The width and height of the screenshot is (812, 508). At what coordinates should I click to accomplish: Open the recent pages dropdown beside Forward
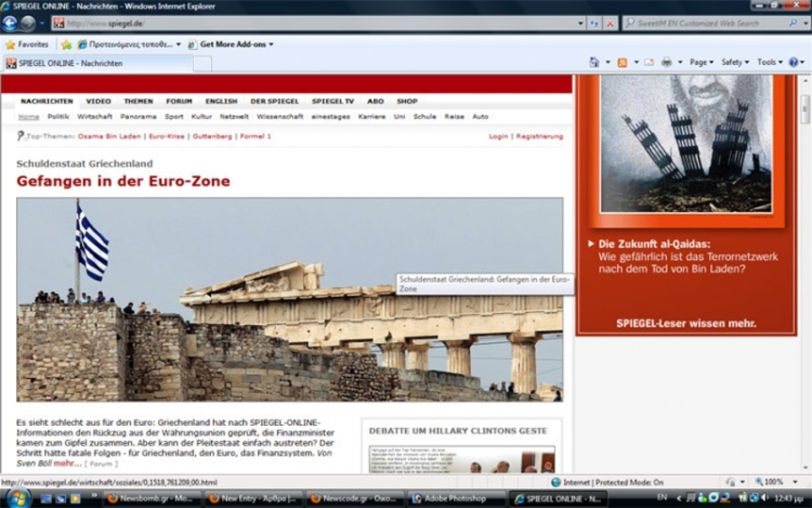point(42,23)
